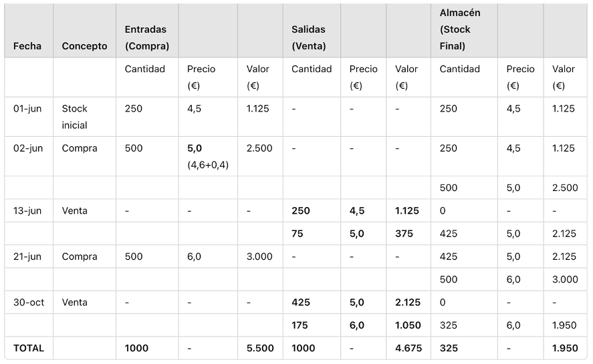Select the bold 75 sales quantity cell
Viewport: 593px width, 364px height.
click(298, 234)
